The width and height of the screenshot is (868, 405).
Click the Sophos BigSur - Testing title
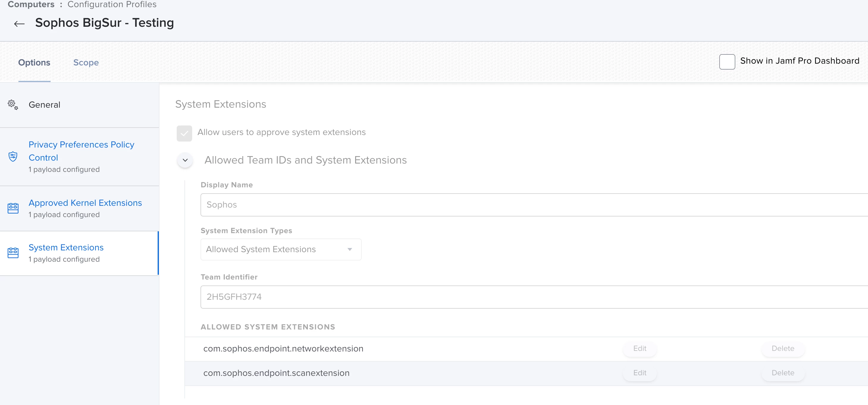[x=104, y=23]
